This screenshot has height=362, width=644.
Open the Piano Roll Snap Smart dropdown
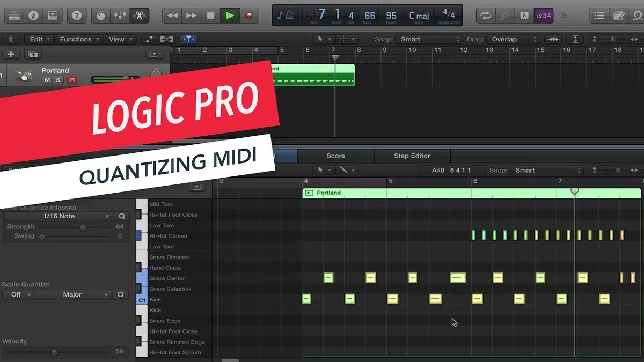click(546, 170)
